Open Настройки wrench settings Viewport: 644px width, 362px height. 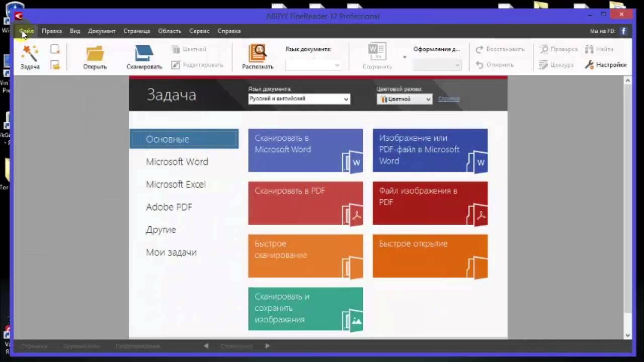(x=606, y=65)
